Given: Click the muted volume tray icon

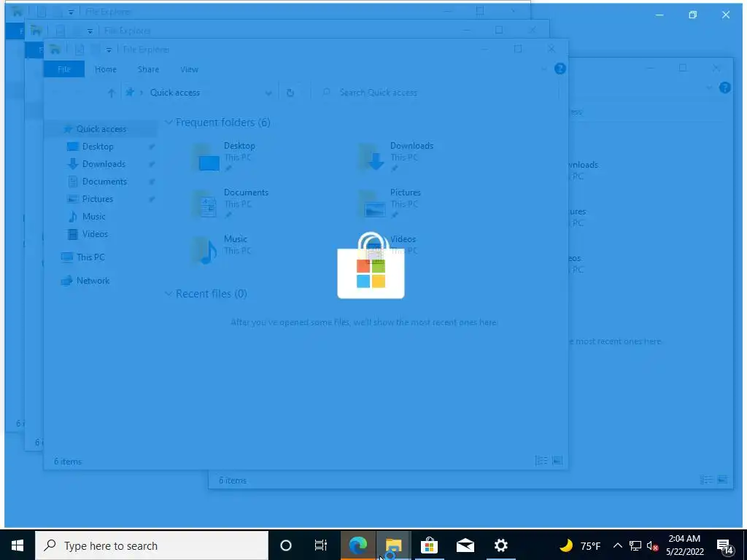Looking at the screenshot, I should coord(652,545).
